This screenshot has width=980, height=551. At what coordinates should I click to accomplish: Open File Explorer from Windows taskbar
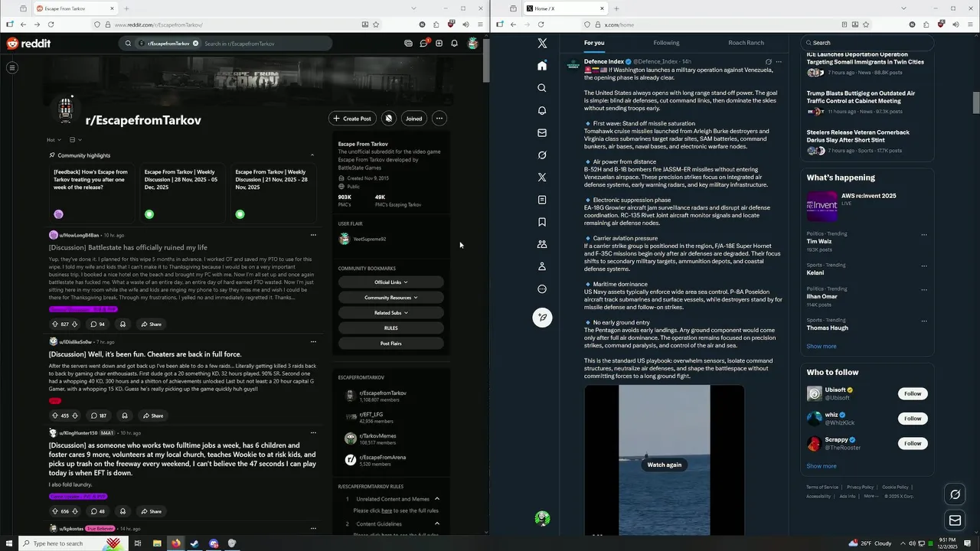coord(157,543)
